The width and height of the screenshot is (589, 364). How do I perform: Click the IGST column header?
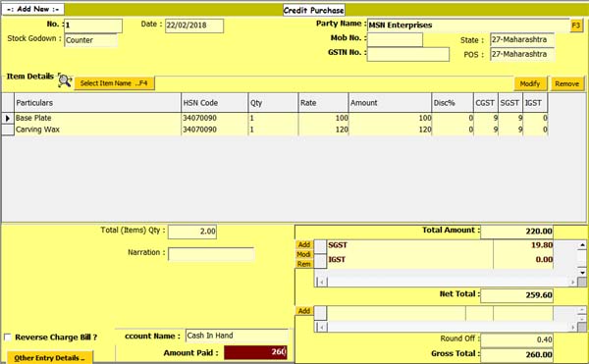[535, 103]
